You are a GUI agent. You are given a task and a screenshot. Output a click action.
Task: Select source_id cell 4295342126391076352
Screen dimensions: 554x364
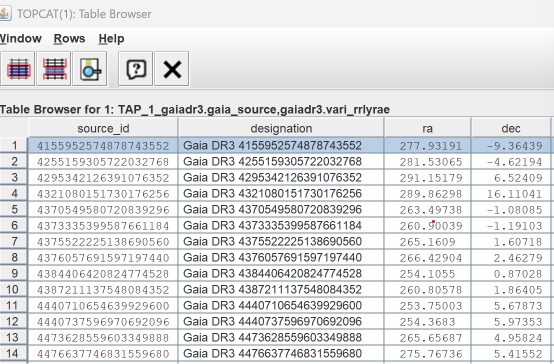(x=103, y=177)
